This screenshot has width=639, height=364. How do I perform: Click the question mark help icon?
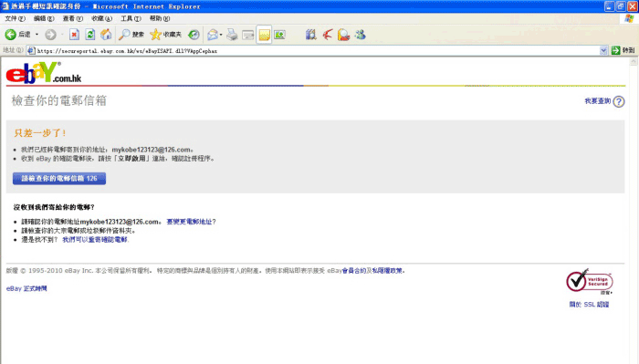619,101
